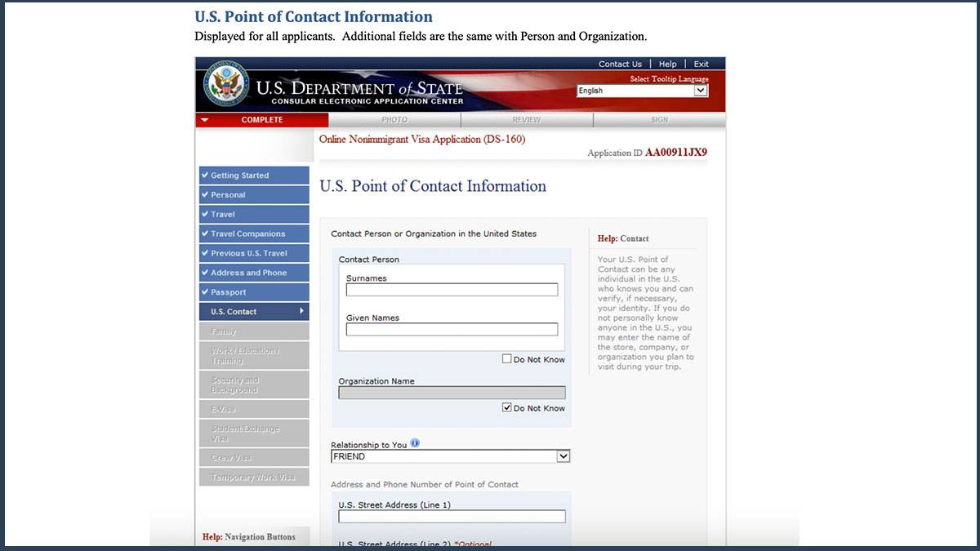Focus the U.S. Street Address Line 1 field
This screenshot has width=980, height=551.
coord(452,517)
